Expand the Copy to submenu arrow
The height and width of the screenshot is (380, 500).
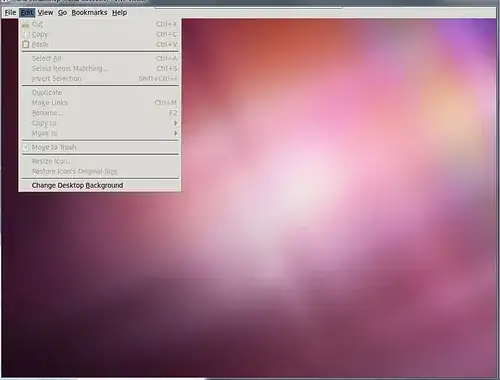tap(175, 123)
